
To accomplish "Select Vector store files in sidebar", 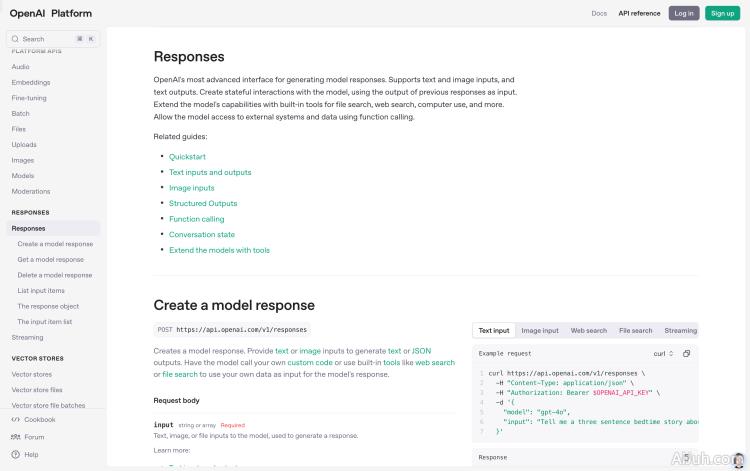I will coord(37,390).
